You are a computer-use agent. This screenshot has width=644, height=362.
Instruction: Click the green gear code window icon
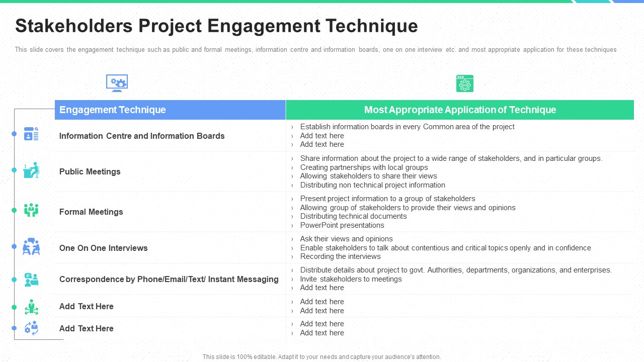click(x=465, y=83)
